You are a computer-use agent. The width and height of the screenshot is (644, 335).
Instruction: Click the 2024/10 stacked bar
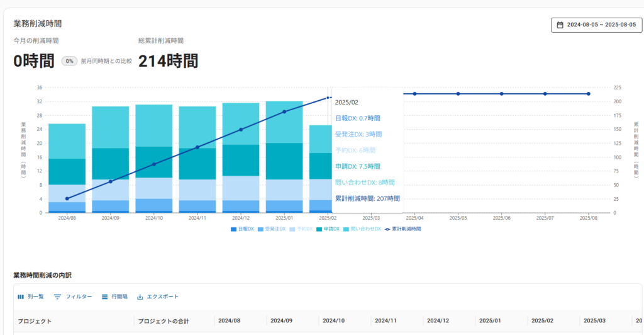click(154, 159)
